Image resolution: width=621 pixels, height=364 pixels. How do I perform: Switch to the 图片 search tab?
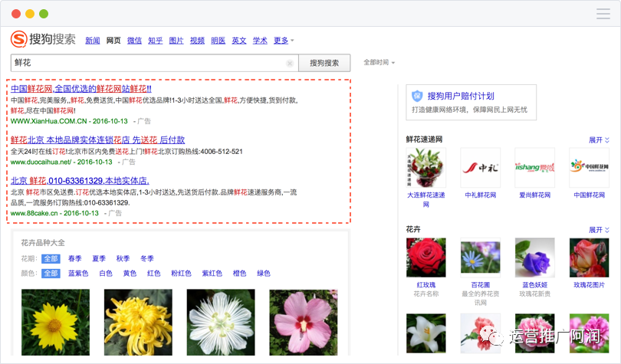[x=176, y=41]
